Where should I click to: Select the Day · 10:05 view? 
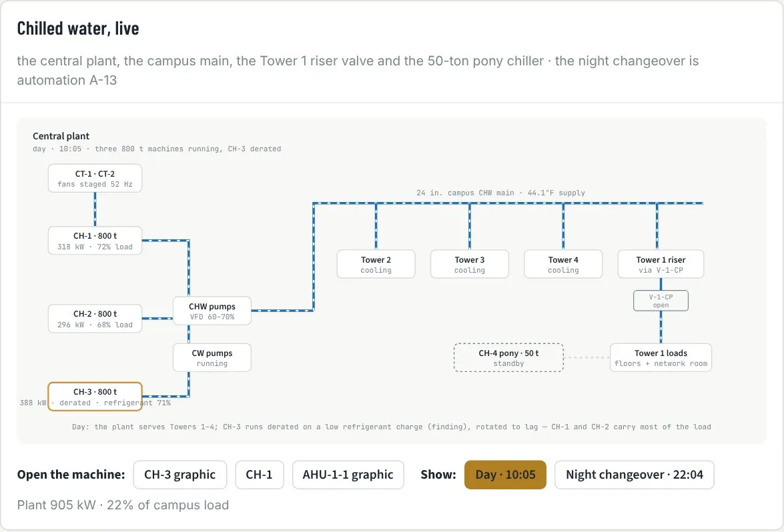[x=505, y=475]
